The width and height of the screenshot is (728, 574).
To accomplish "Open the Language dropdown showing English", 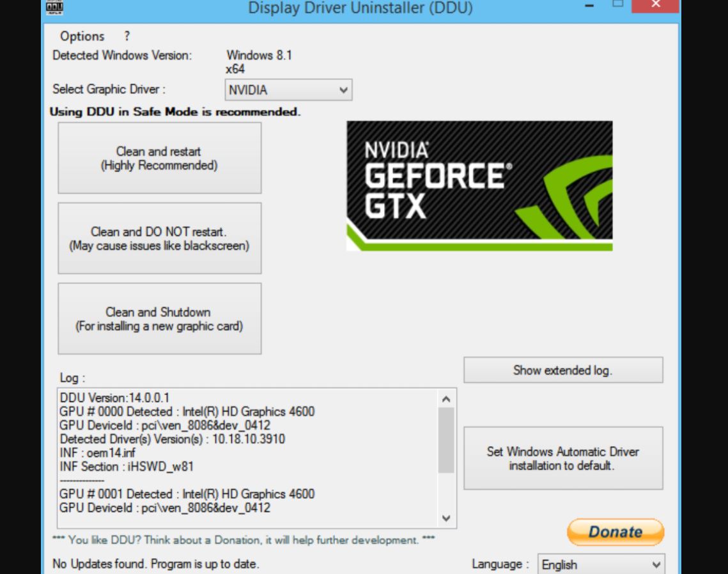I will pos(601,564).
